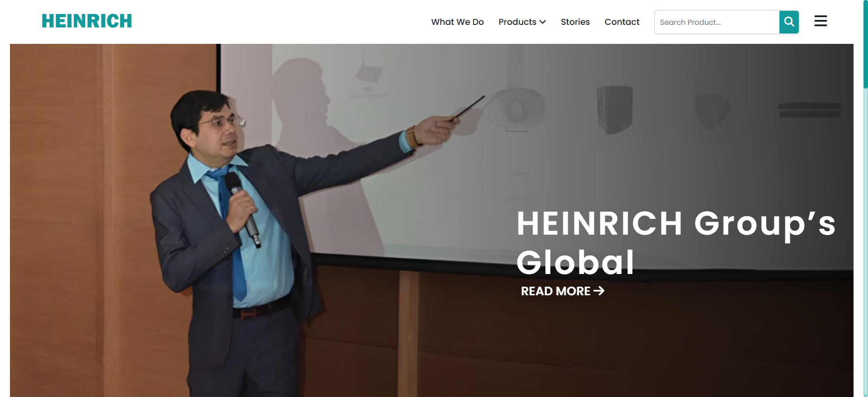The height and width of the screenshot is (397, 868).
Task: Click the ceiling speaker product image
Action: click(712, 110)
